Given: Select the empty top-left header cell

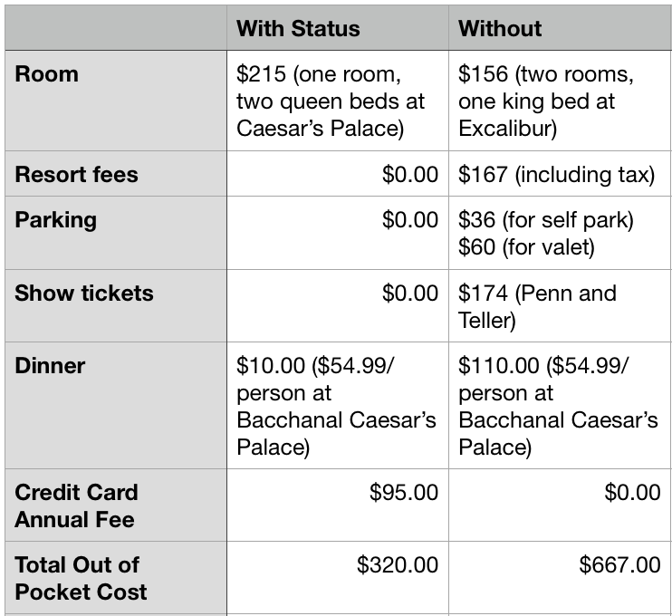Looking at the screenshot, I should 115,28.
